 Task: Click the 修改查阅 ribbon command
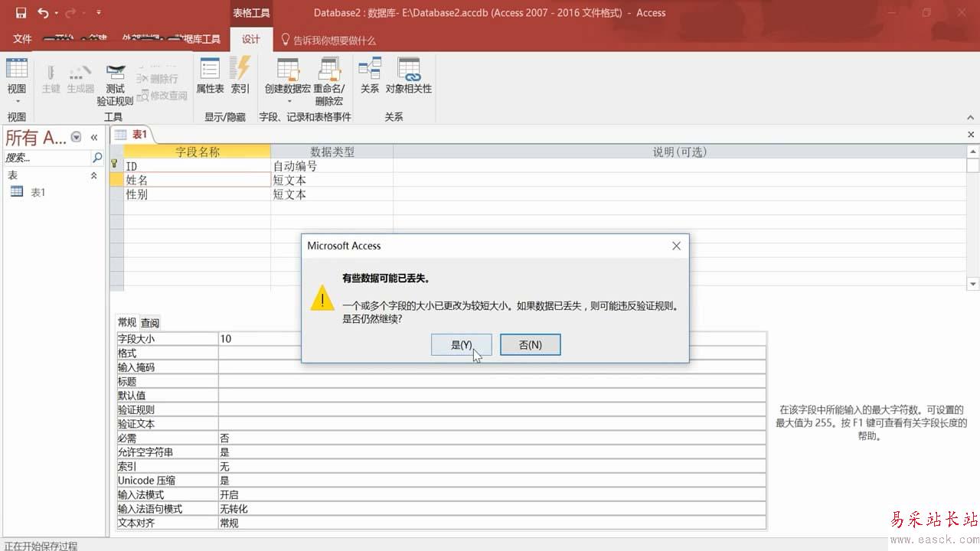point(162,96)
